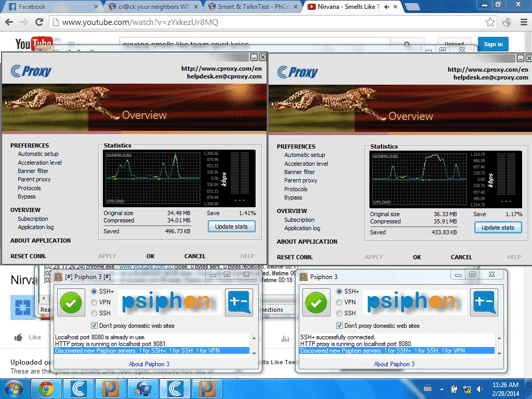
Task: Select SSH in the left Psiphon window
Action: 94,313
